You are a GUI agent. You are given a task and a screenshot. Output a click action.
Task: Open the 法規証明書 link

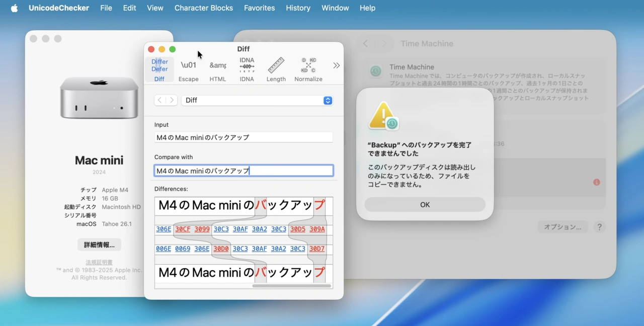point(99,262)
